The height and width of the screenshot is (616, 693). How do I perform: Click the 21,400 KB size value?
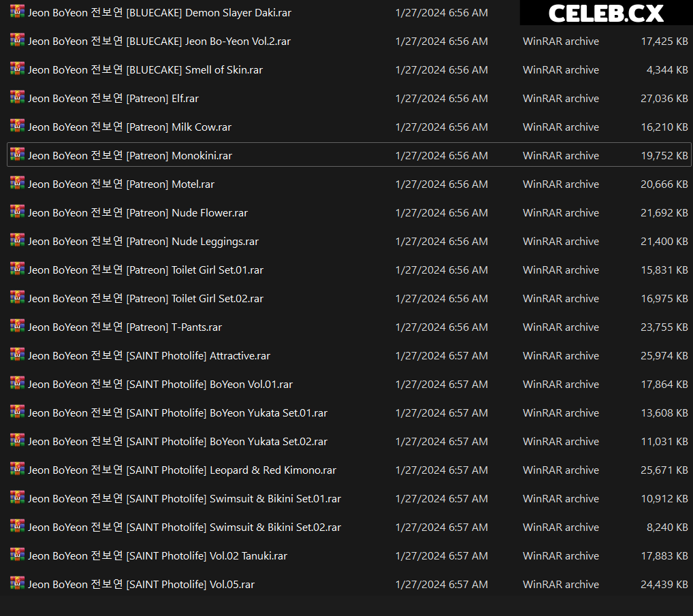[x=664, y=241]
